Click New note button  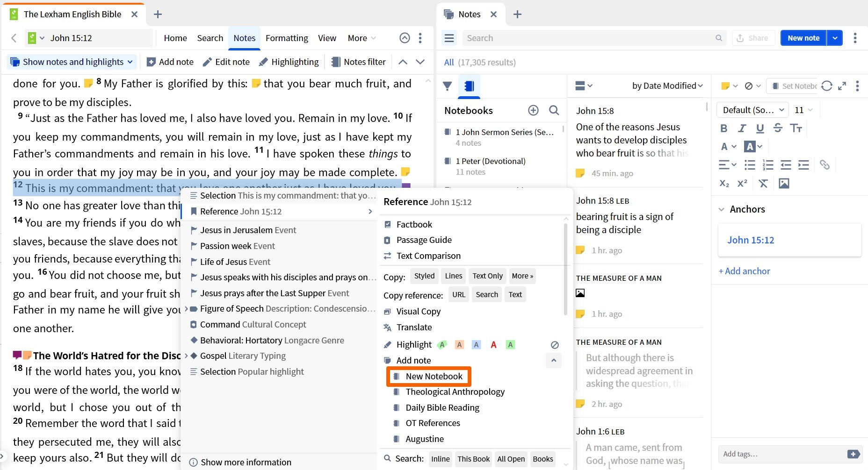coord(803,38)
